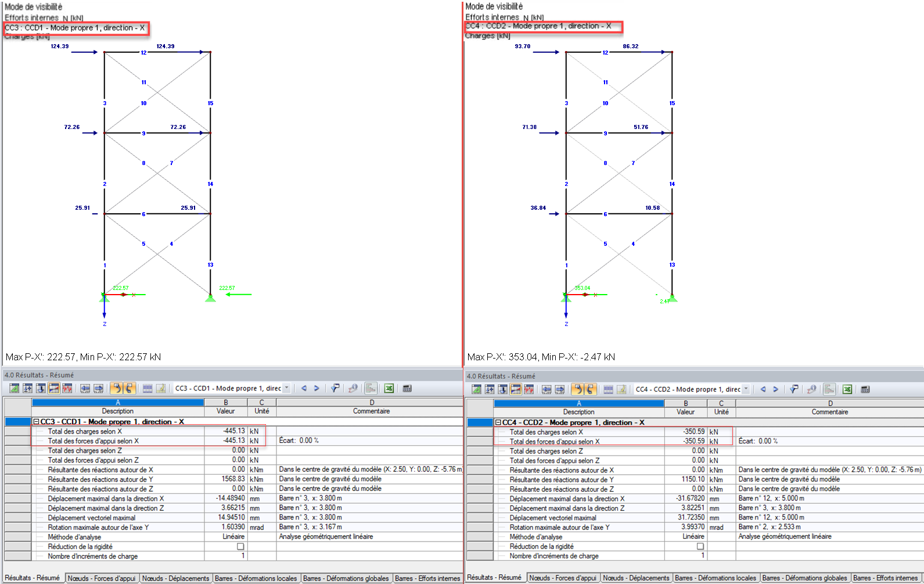Click the first green triangle icon in CC3 toolbar
Image resolution: width=924 pixels, height=584 pixels.
pos(14,388)
